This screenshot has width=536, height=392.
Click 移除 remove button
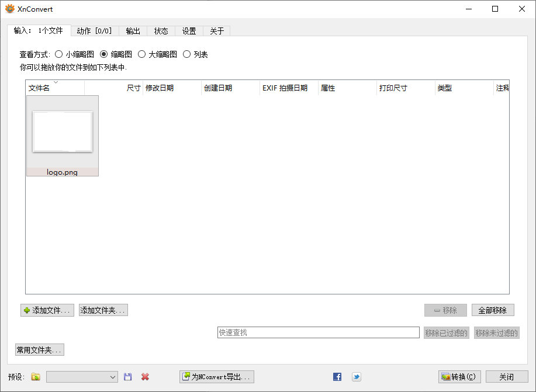click(446, 310)
